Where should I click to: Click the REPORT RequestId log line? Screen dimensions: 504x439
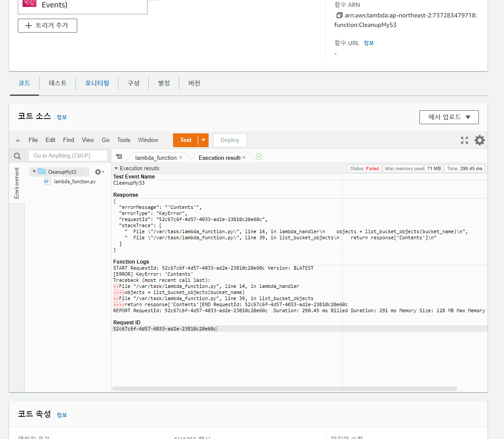tap(299, 310)
